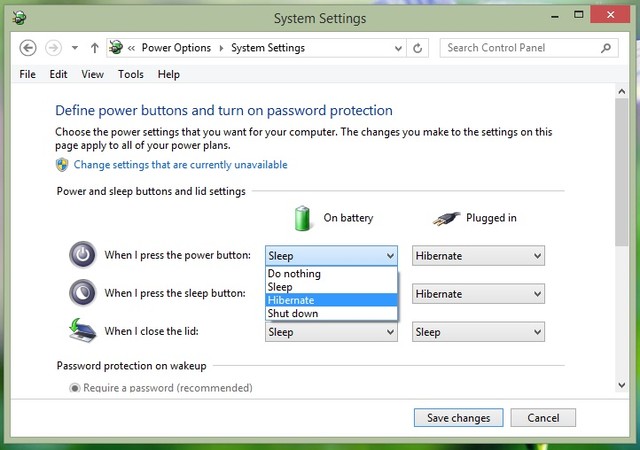Screen dimensions: 640x450
Task: Open the Tools menu
Action: tap(131, 74)
